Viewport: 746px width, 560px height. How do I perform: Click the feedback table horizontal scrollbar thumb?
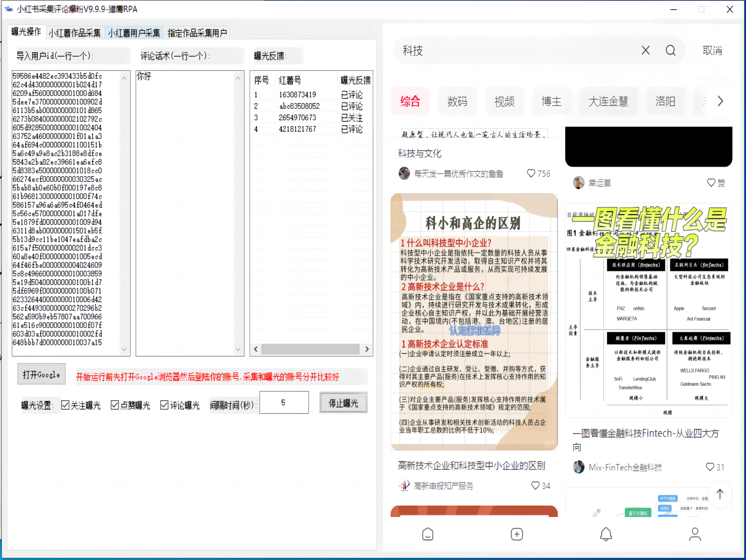point(310,349)
